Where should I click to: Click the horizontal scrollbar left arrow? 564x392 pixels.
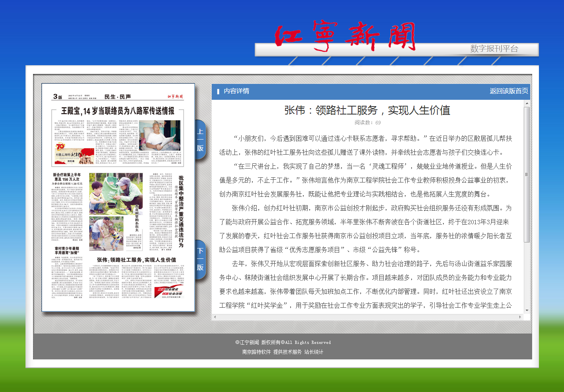point(215,317)
